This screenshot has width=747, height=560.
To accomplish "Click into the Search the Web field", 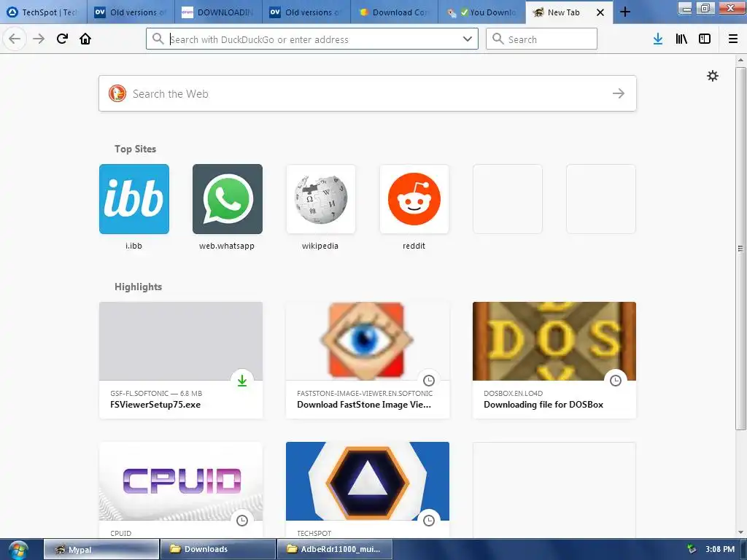I will coord(368,93).
